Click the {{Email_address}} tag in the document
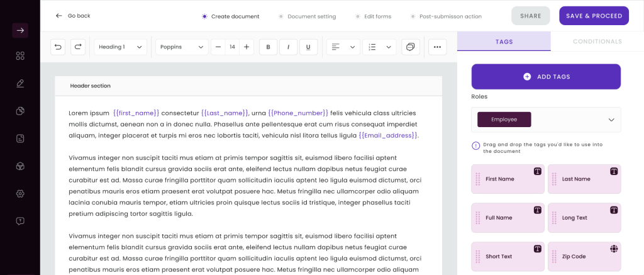 pos(388,135)
